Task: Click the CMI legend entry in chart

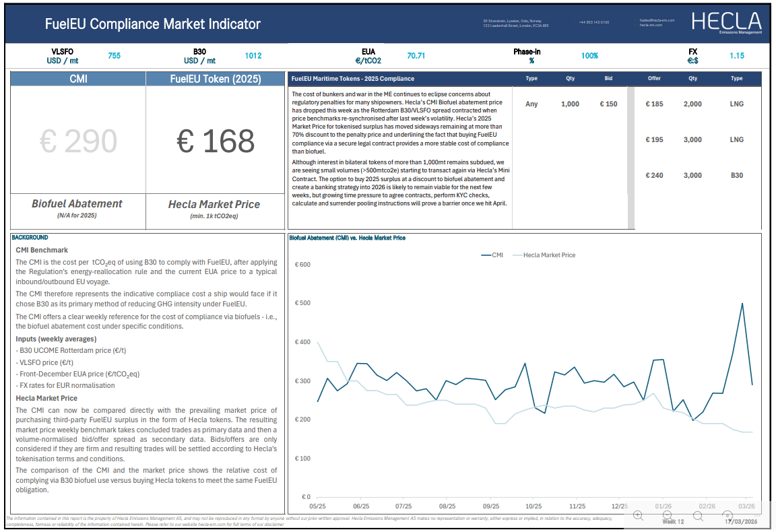Action: point(492,255)
